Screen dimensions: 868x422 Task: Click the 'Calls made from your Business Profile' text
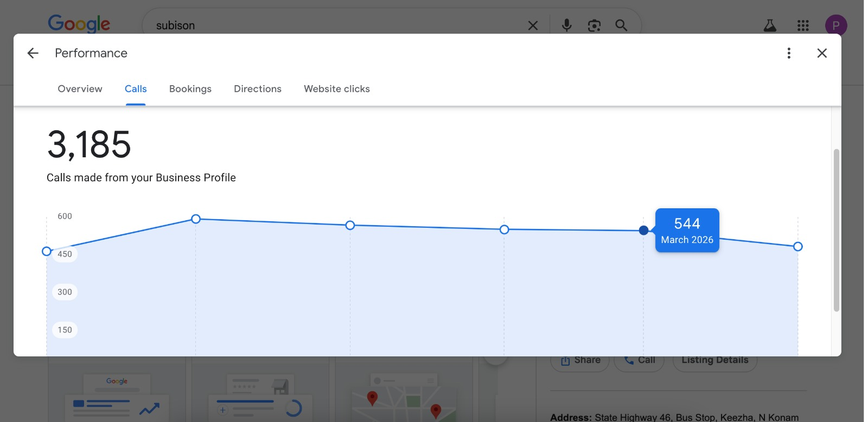[141, 178]
